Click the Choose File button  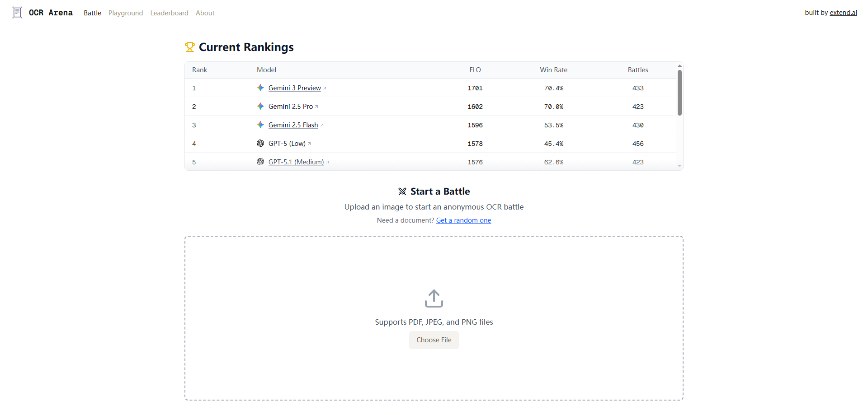pos(434,340)
